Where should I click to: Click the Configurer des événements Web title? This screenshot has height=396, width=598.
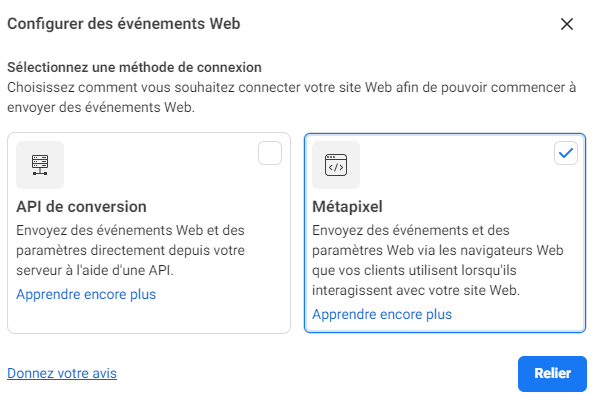coord(124,24)
